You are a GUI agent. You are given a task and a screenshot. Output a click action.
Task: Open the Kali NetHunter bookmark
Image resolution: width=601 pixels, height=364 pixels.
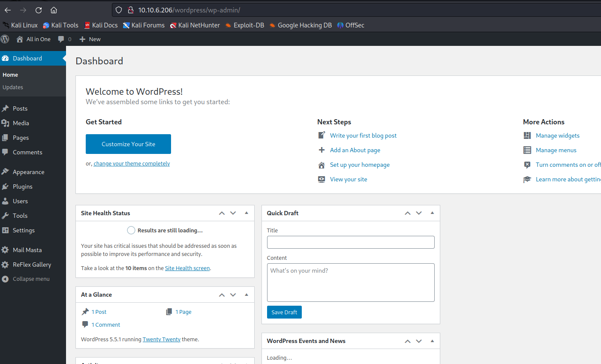(195, 25)
